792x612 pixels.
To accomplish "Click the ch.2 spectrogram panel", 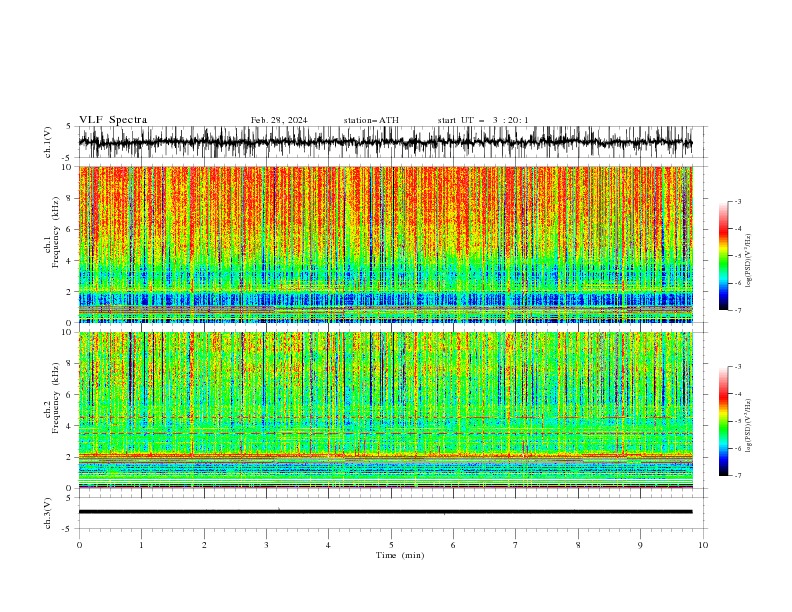I will pos(385,410).
